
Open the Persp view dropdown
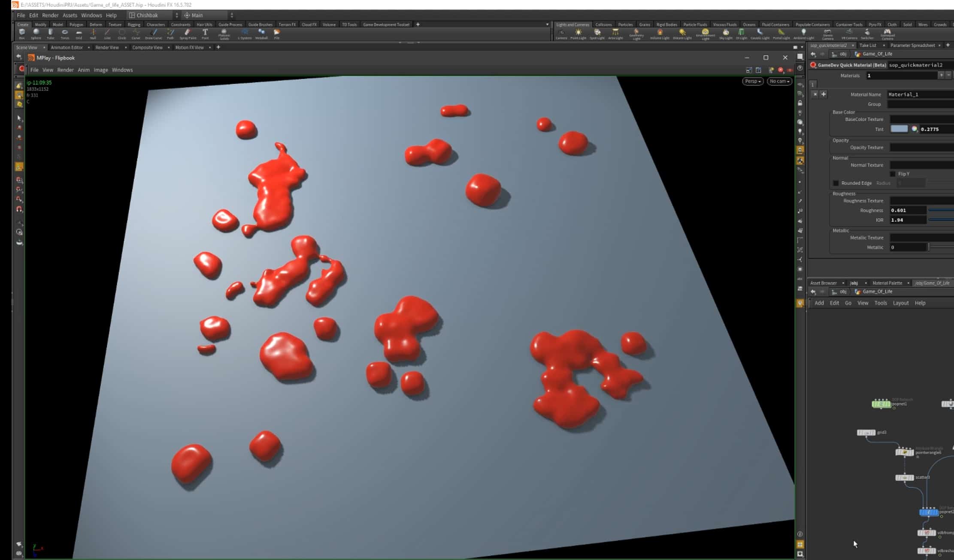point(752,81)
